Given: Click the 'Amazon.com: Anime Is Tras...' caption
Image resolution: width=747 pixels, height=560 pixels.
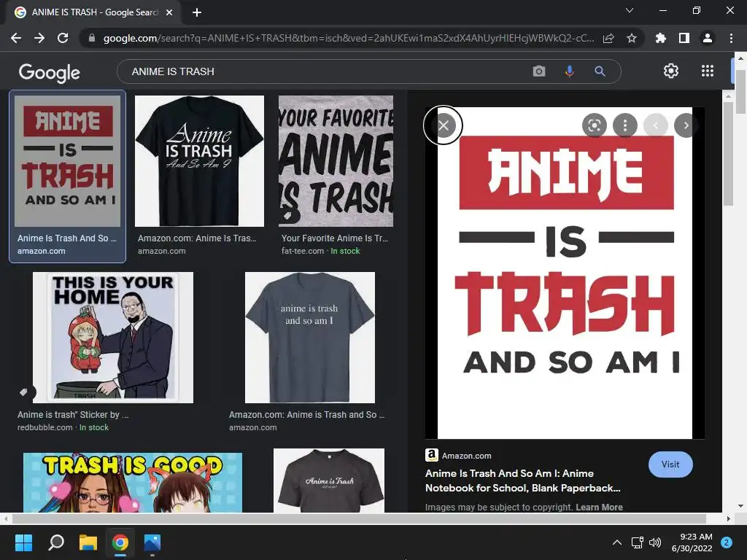Looking at the screenshot, I should (x=197, y=238).
